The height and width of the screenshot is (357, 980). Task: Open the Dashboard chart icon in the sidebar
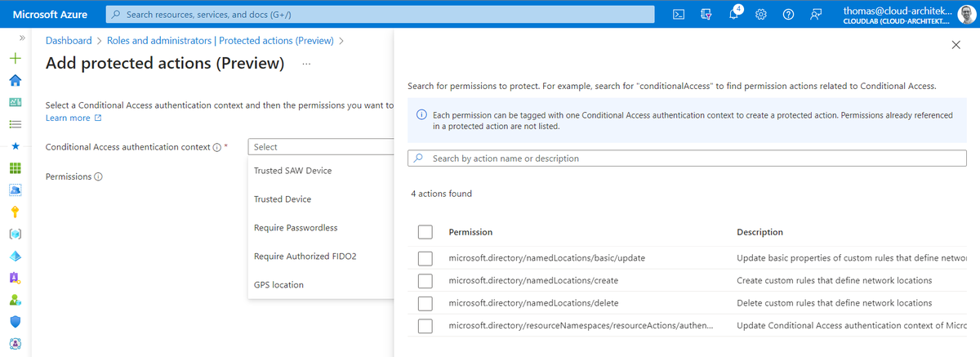pyautogui.click(x=15, y=103)
